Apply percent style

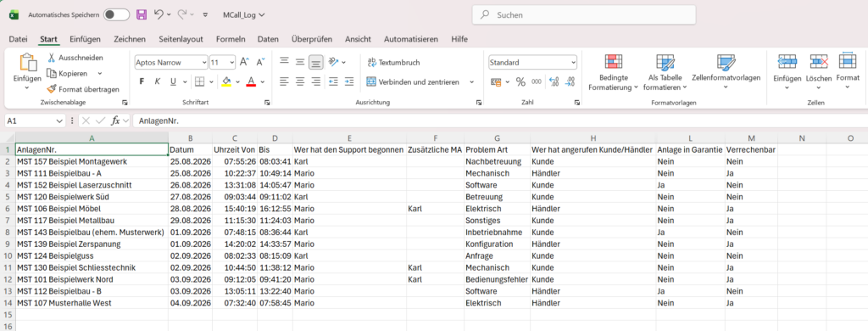520,81
